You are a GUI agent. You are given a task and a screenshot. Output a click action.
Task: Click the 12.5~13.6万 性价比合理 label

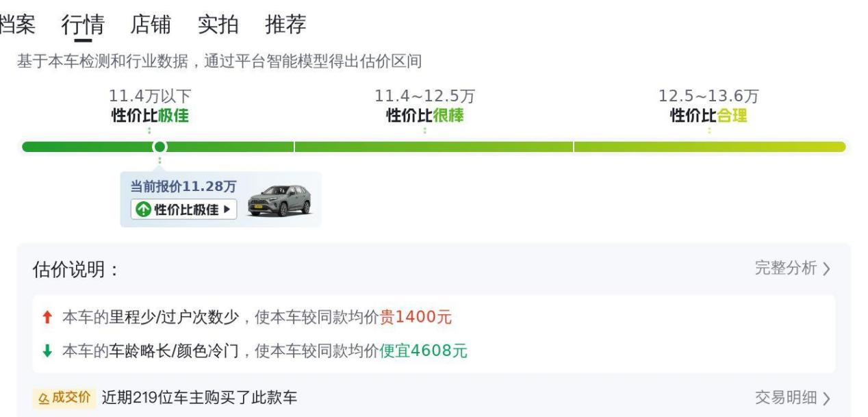click(709, 106)
